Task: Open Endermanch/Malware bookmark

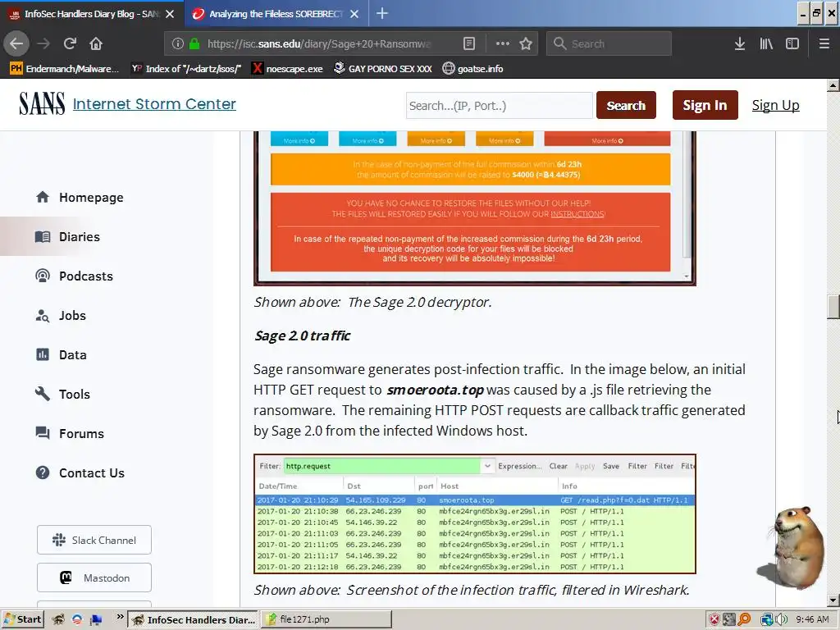Action: click(x=64, y=69)
